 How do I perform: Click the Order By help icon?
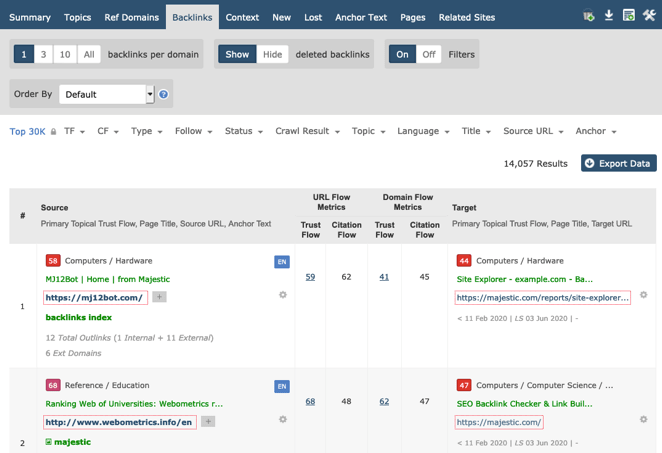tap(164, 95)
